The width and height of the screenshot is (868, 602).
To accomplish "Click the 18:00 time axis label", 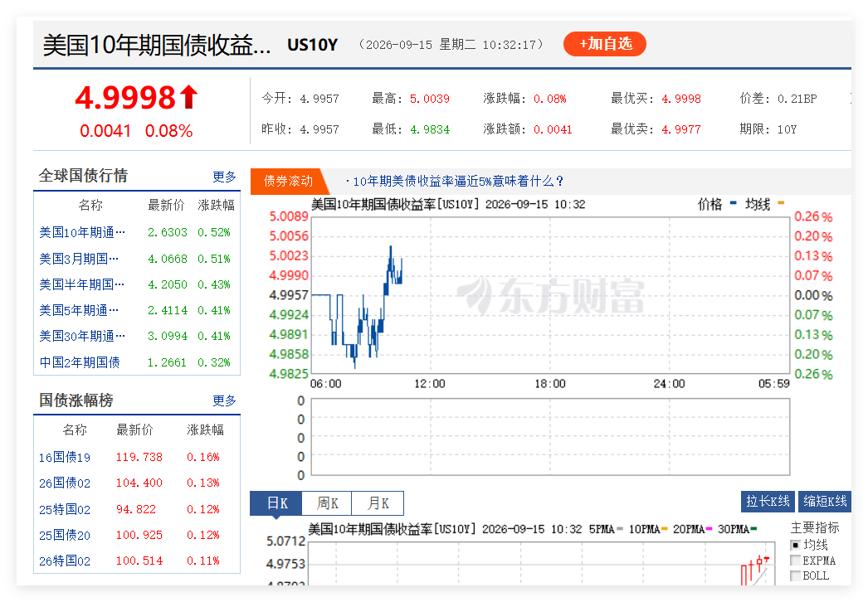I will 549,383.
